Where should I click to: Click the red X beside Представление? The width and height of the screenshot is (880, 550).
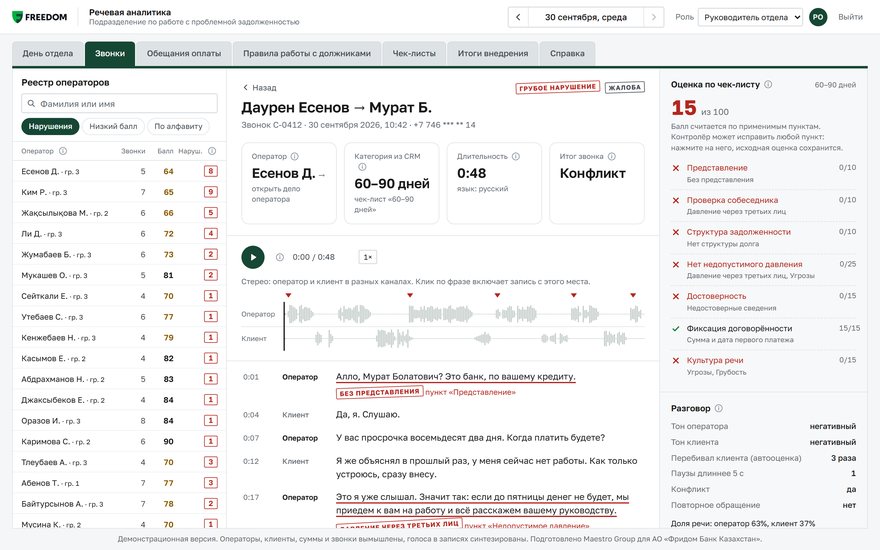click(676, 168)
